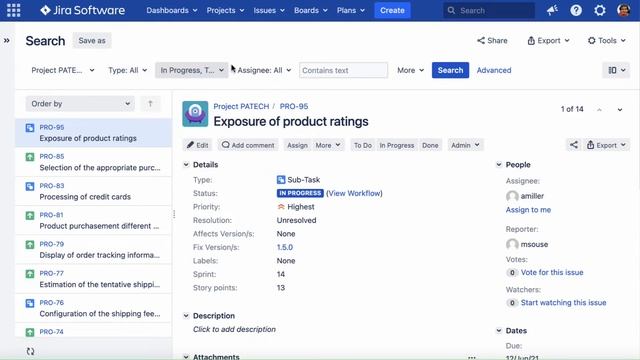Click msouse reporter avatar
Viewport: 640px width, 360px height.
(512, 244)
